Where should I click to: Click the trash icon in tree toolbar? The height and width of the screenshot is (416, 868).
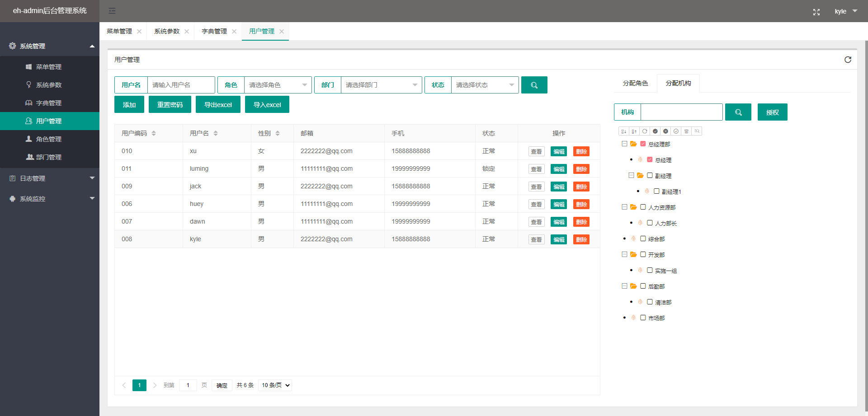tap(686, 131)
